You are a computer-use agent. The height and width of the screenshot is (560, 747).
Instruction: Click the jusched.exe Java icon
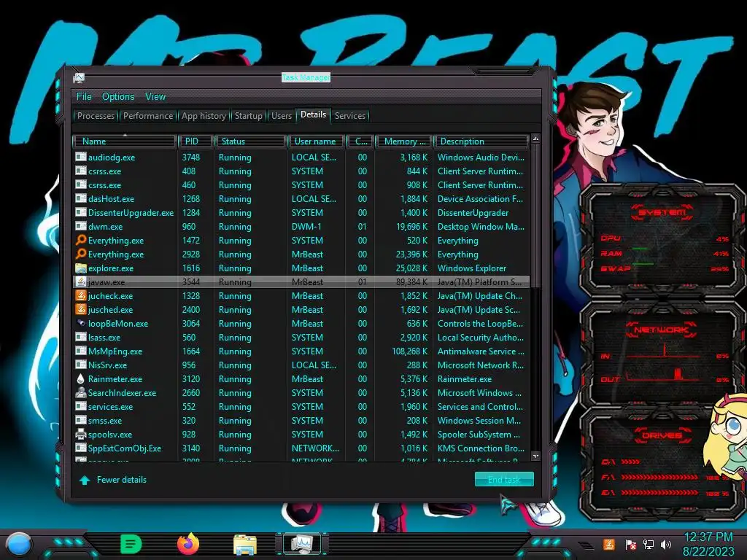[81, 309]
